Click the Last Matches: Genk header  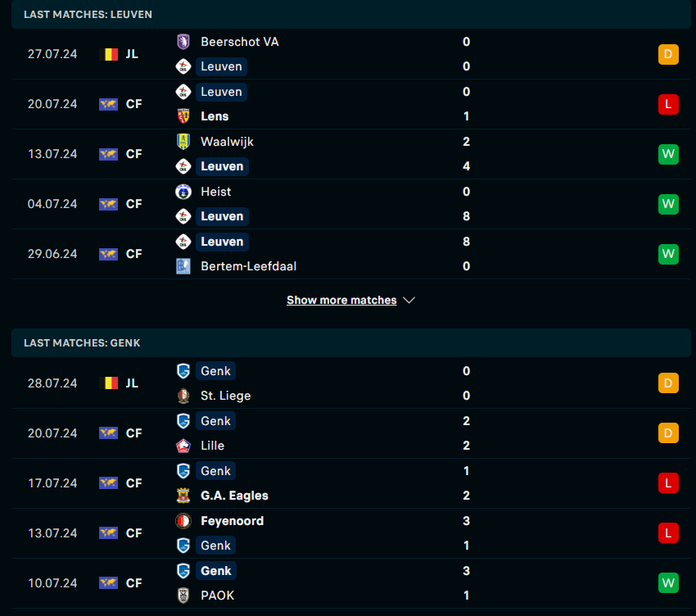(351, 343)
